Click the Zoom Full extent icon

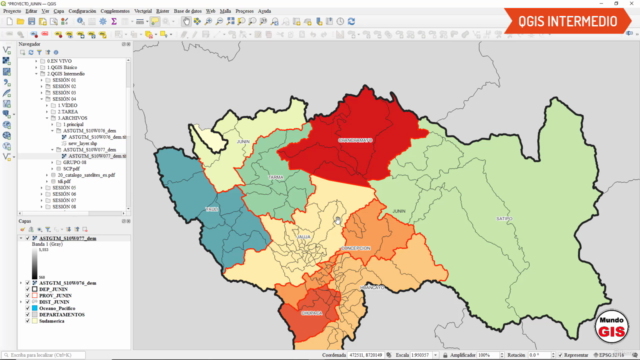point(231,21)
